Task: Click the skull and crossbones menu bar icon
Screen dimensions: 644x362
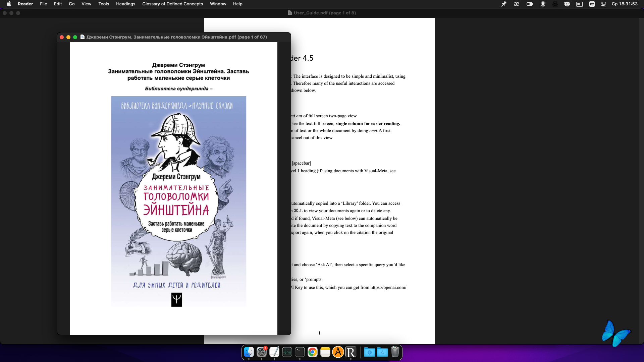Action: [x=555, y=4]
